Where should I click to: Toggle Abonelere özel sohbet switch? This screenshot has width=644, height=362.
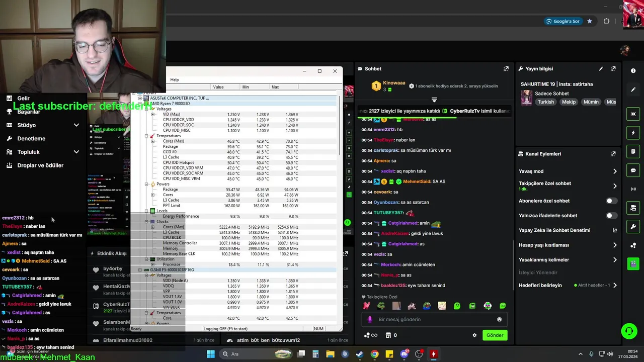click(611, 201)
